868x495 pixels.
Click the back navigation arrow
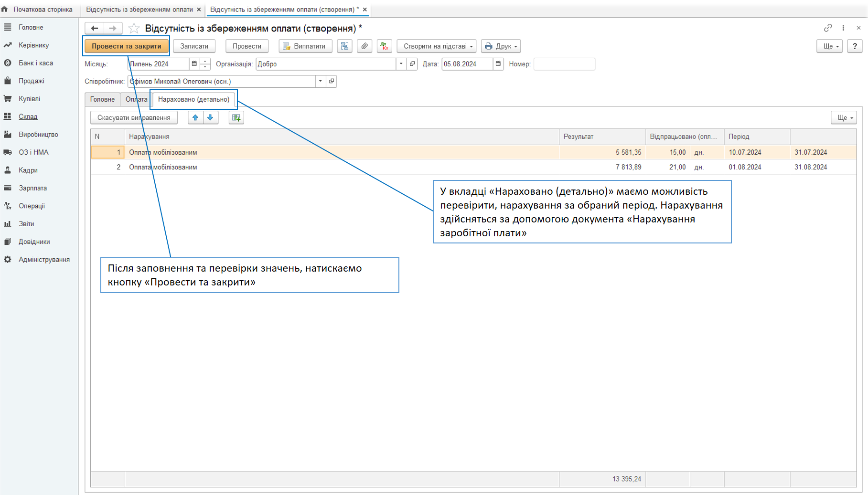coord(95,28)
